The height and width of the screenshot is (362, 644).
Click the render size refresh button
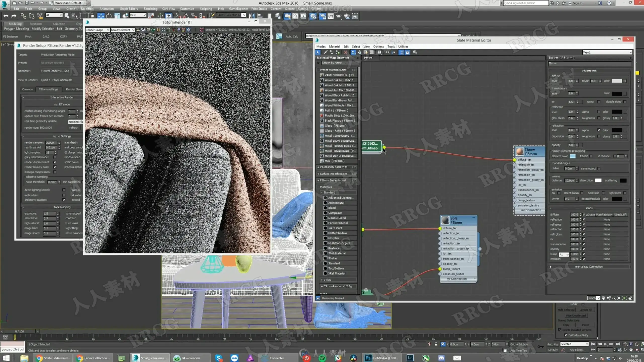74,128
